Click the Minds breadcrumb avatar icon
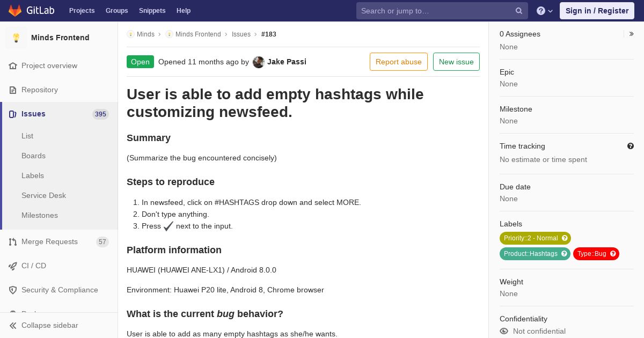The width and height of the screenshot is (644, 338). 130,34
